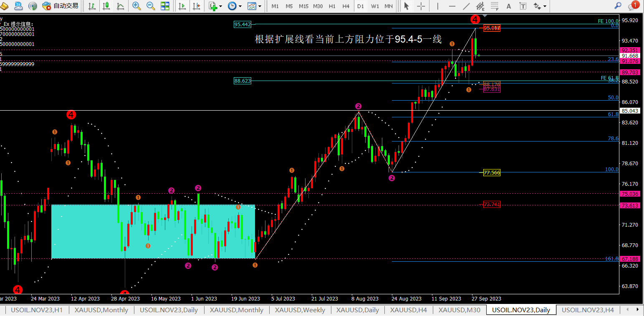Select the 88.176 orange price label
644x316 pixels.
click(x=492, y=84)
